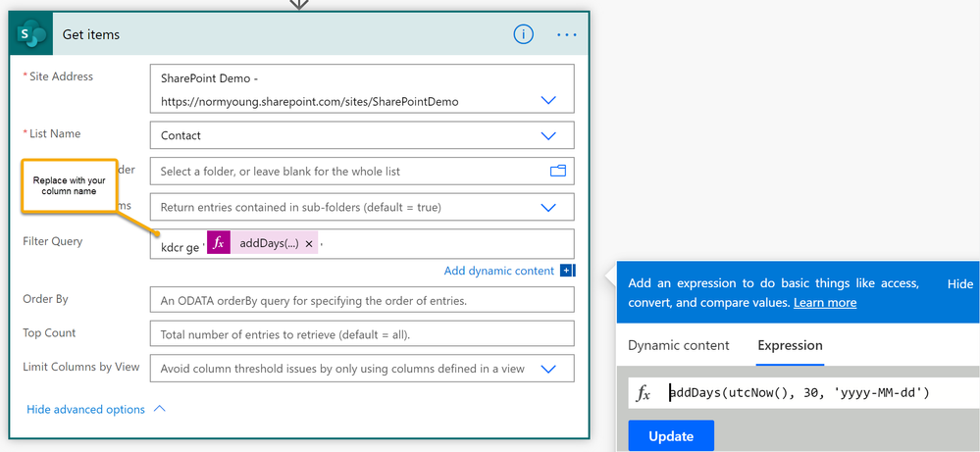This screenshot has width=980, height=452.
Task: Remove the addDays expression token
Action: click(309, 244)
